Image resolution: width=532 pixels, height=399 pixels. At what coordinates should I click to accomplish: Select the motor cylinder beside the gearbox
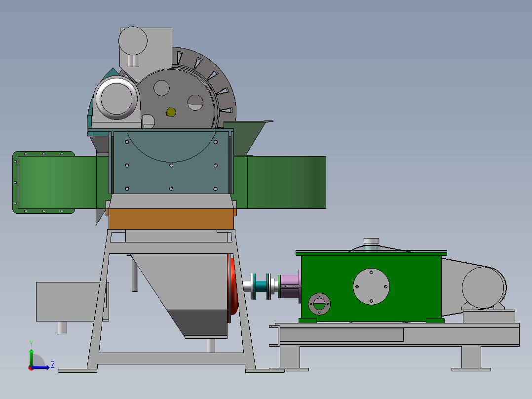(484, 287)
